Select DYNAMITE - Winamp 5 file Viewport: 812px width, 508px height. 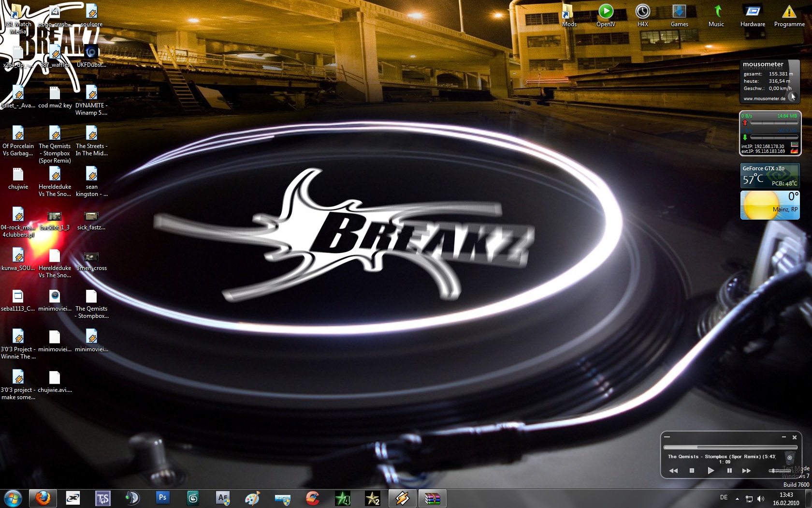(91, 100)
